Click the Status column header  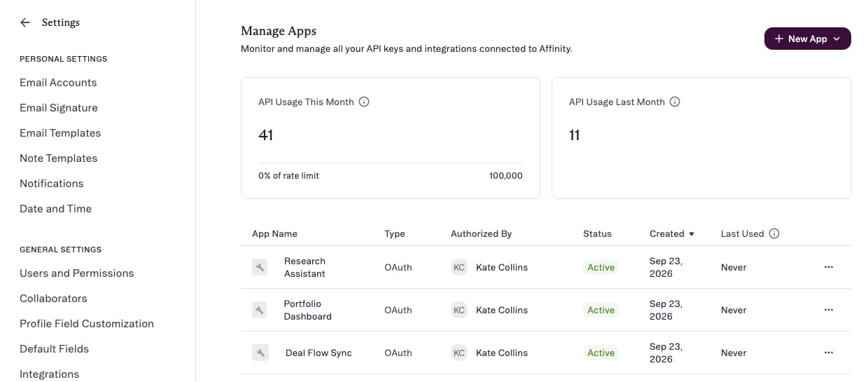coord(597,233)
